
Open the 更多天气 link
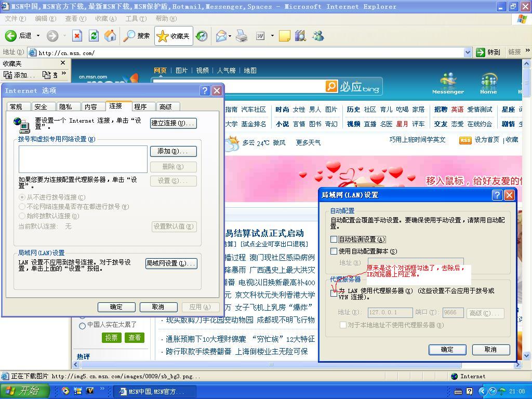[x=308, y=142]
